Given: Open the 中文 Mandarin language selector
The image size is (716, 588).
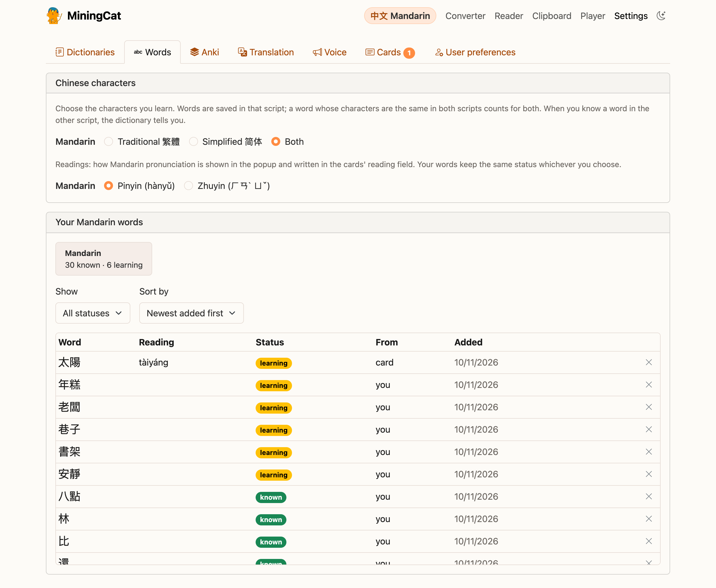Looking at the screenshot, I should click(x=400, y=16).
